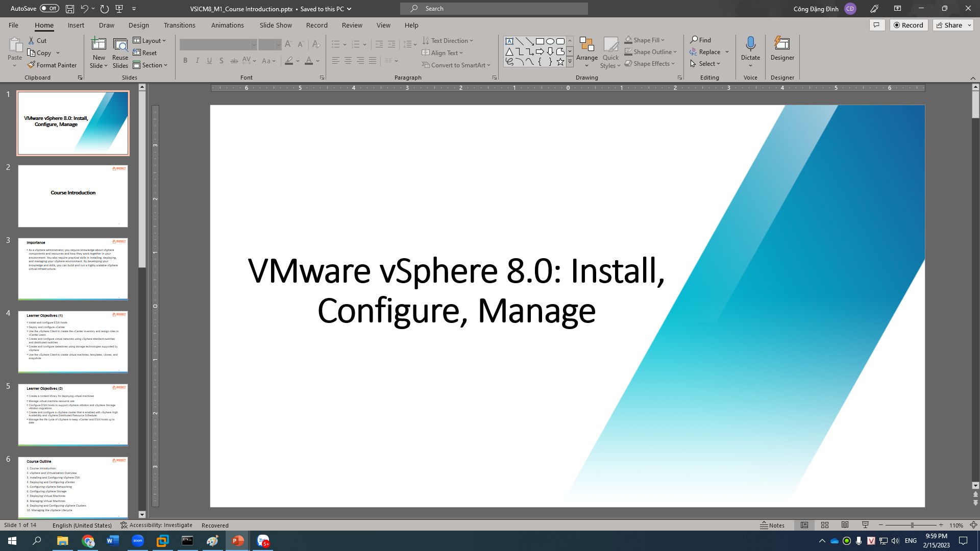The height and width of the screenshot is (551, 980).
Task: Toggle AutoSave switch off/on
Action: [x=50, y=9]
